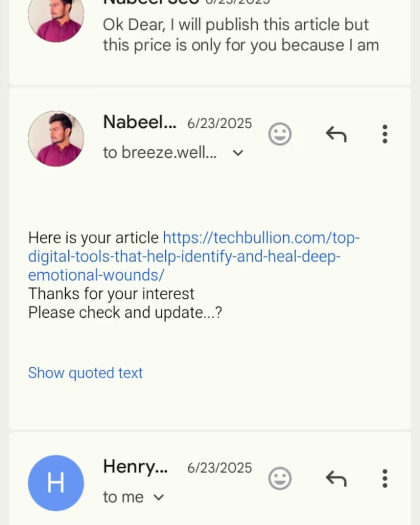Add emoji reaction to Henry's email
Viewport: 420px width, 525px height.
(280, 478)
